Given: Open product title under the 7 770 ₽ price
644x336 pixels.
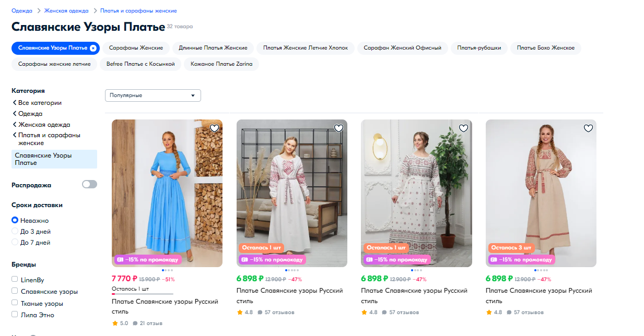Looking at the screenshot, I should coord(165,306).
